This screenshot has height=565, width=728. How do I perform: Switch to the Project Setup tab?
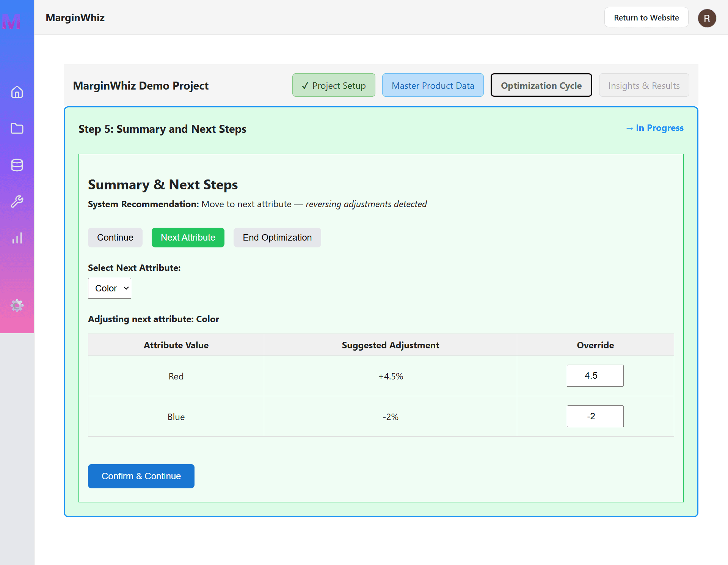click(334, 85)
